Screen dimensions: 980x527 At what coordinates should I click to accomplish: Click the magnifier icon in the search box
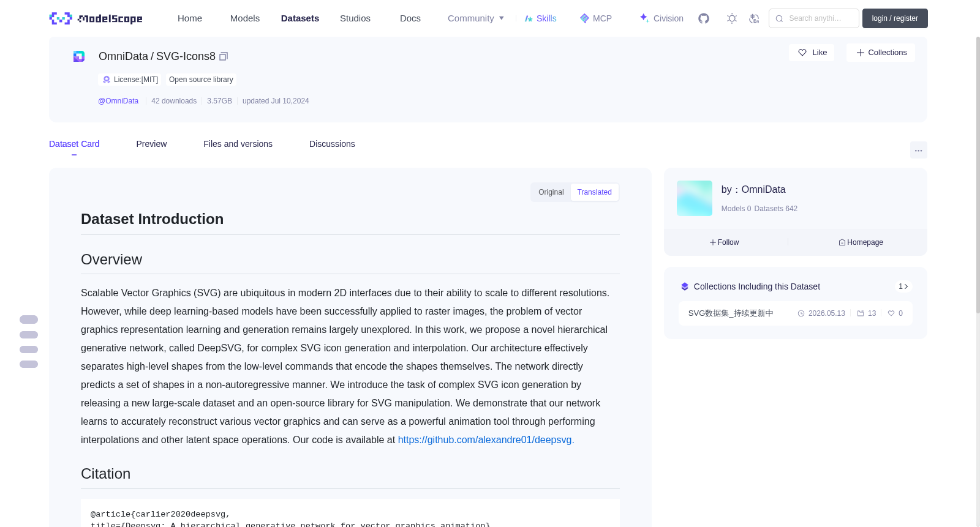[779, 18]
